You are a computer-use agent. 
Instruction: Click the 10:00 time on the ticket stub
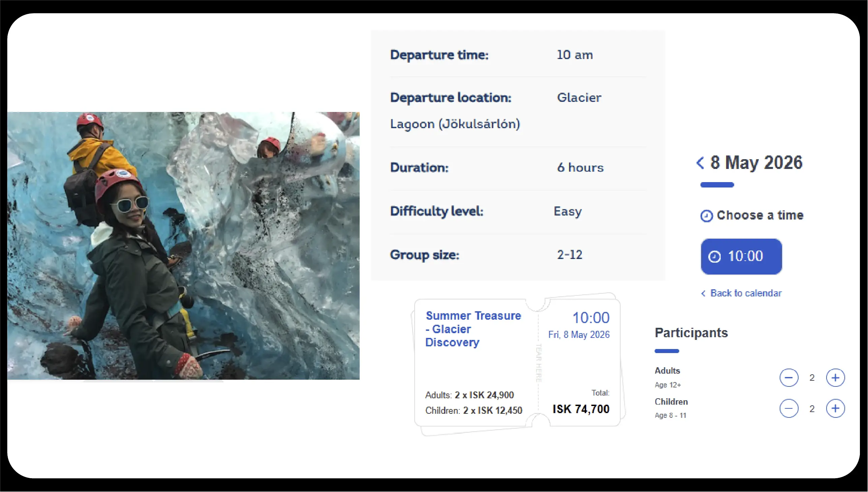coord(590,318)
